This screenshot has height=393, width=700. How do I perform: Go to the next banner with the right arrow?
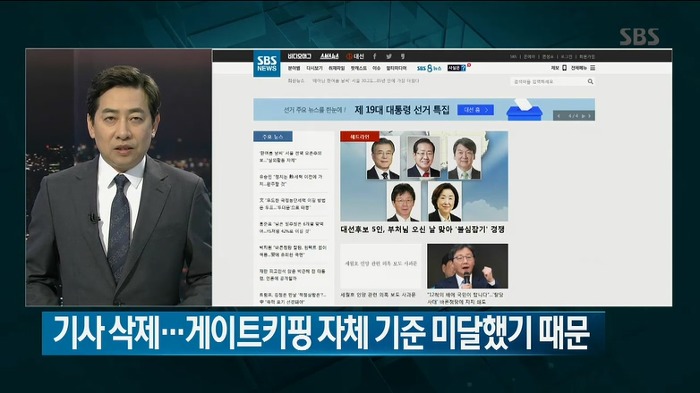click(590, 116)
